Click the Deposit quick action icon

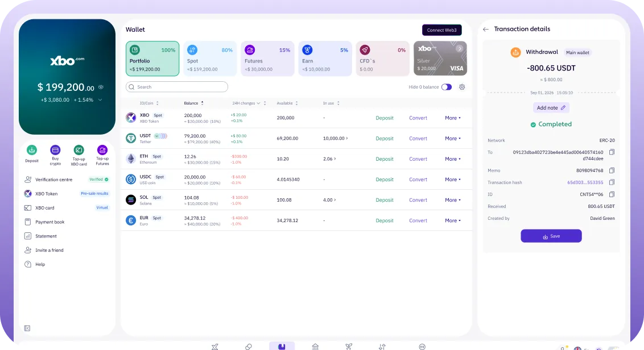(x=32, y=150)
